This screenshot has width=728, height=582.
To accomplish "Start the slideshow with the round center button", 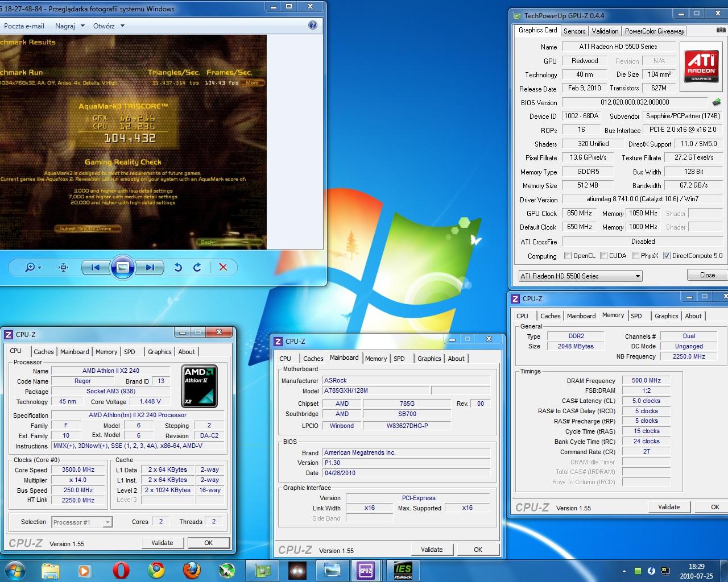I will pyautogui.click(x=122, y=267).
